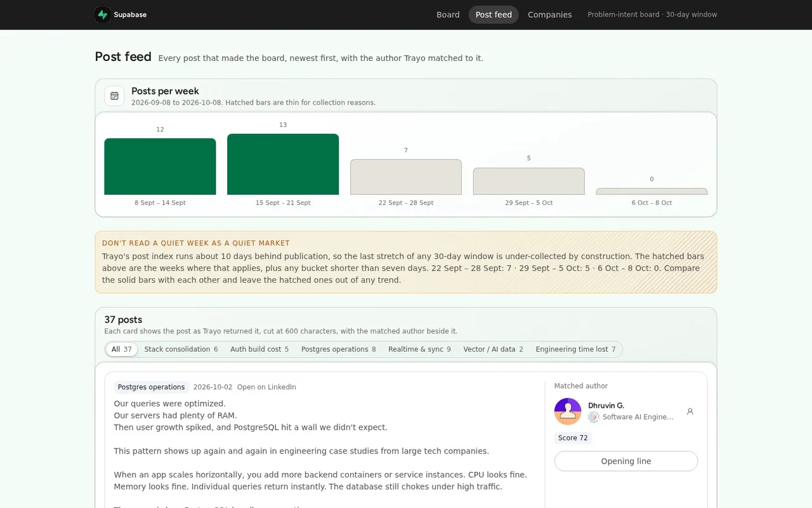Click the 6 Oct – 8 Oct bar

coord(652,191)
